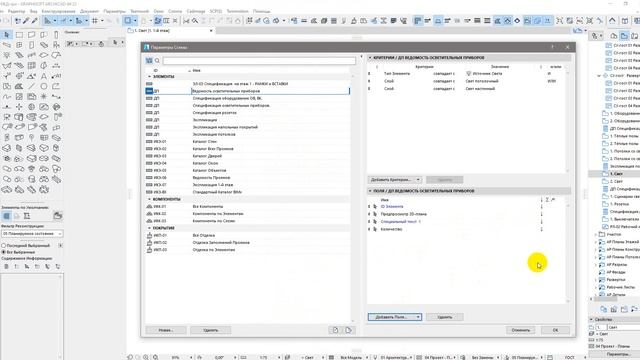The width and height of the screenshot is (640, 360).
Task: Toggle sort arrow for 'ID Элемента' field
Action: coord(542,207)
